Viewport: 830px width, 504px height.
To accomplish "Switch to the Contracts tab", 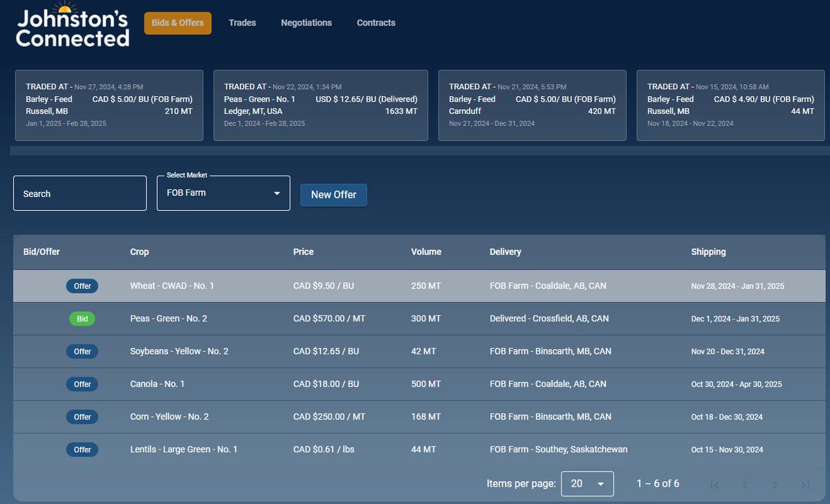I will 376,22.
